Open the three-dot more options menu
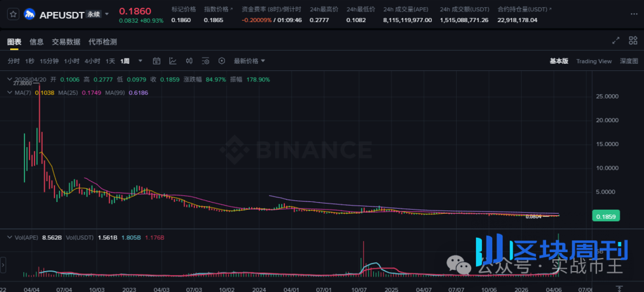This screenshot has width=644, height=292. click(x=634, y=14)
